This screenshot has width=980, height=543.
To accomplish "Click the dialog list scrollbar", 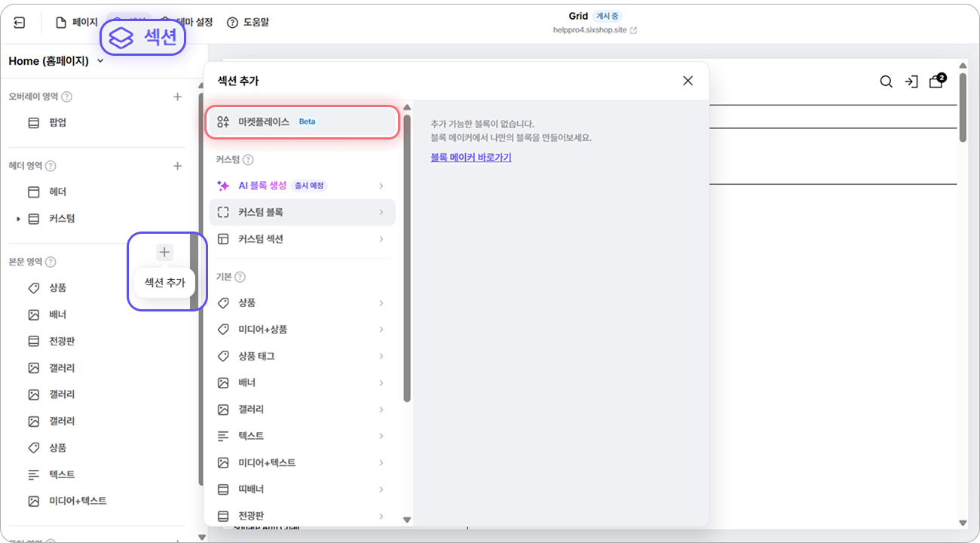I will [407, 258].
